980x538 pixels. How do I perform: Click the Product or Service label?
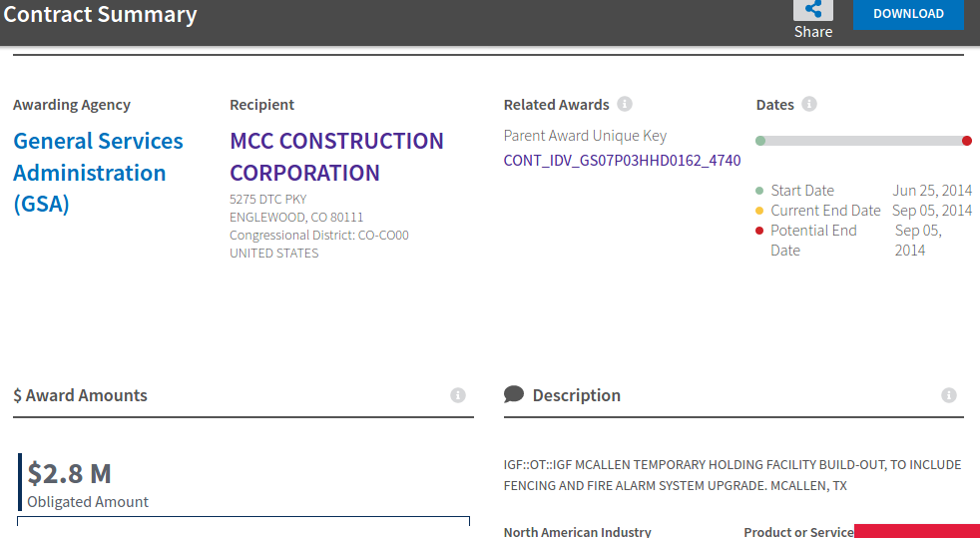[x=798, y=532]
